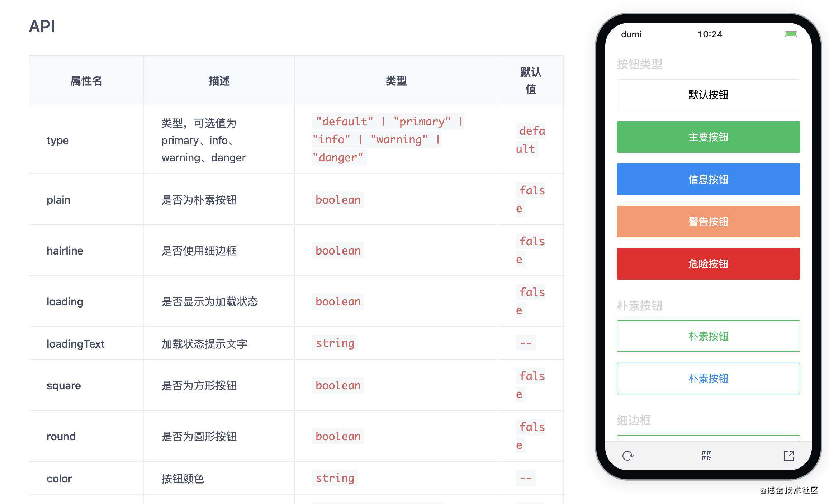This screenshot has height=504, width=829.
Task: Click the description 加载状态提示文字
Action: [x=204, y=344]
